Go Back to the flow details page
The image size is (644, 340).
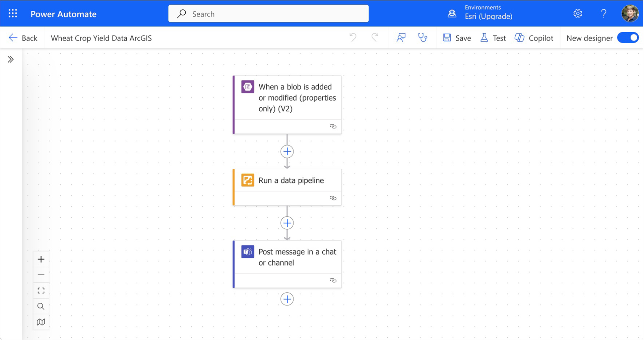coord(23,38)
